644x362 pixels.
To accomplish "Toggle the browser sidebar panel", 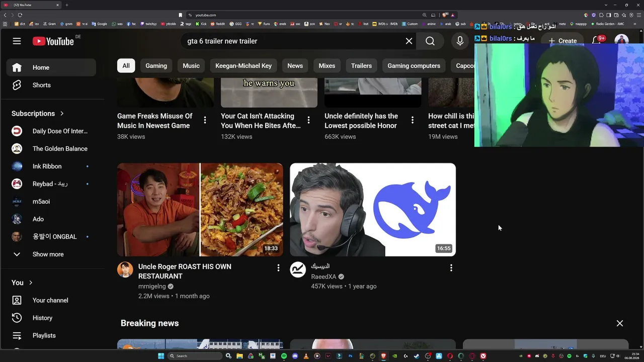I will pos(609,15).
